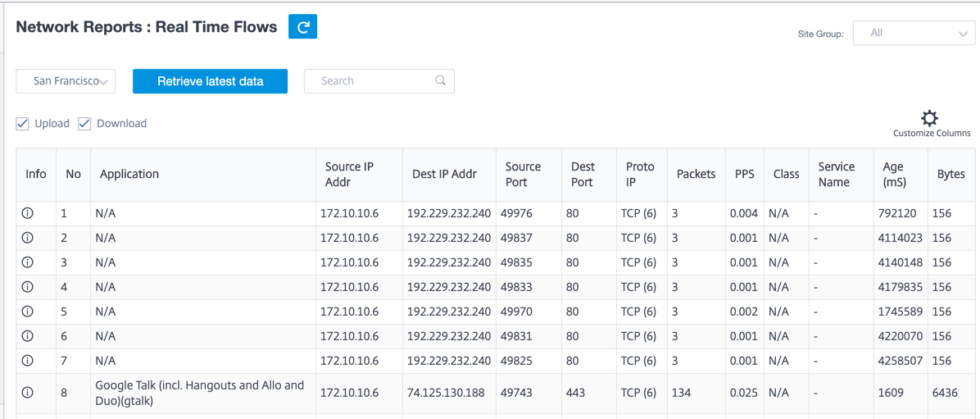Open info icon for flow row 2
Image resolution: width=980 pixels, height=419 pixels.
pos(27,238)
